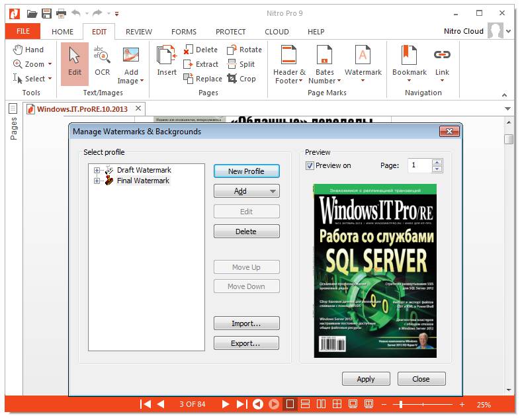Open a file with the folder icon
The width and height of the screenshot is (520, 420).
click(x=32, y=14)
